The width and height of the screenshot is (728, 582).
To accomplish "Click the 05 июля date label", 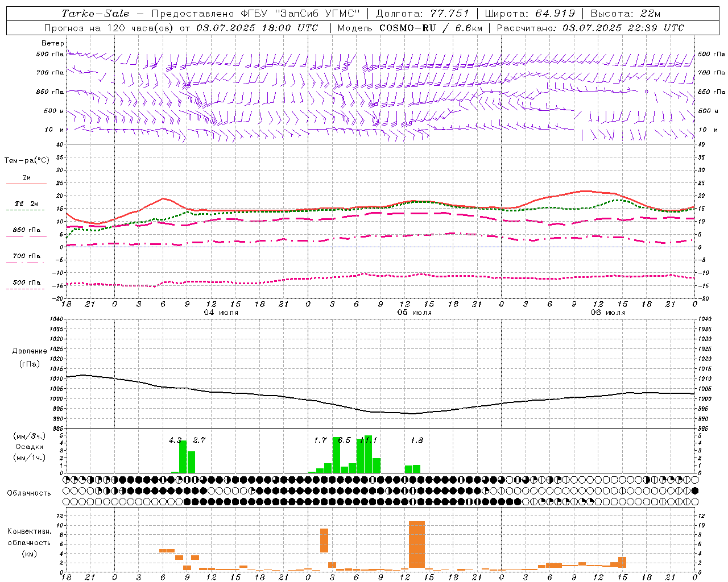I will tap(415, 313).
